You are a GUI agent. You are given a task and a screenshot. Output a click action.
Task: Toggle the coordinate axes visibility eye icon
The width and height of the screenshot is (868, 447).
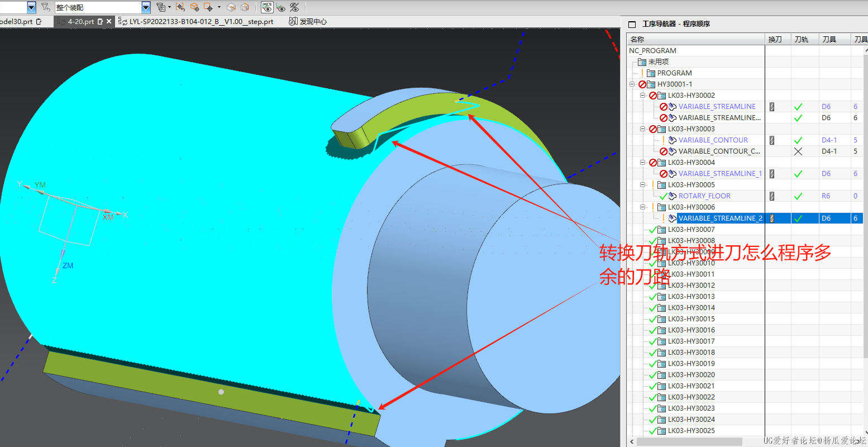[x=281, y=7]
